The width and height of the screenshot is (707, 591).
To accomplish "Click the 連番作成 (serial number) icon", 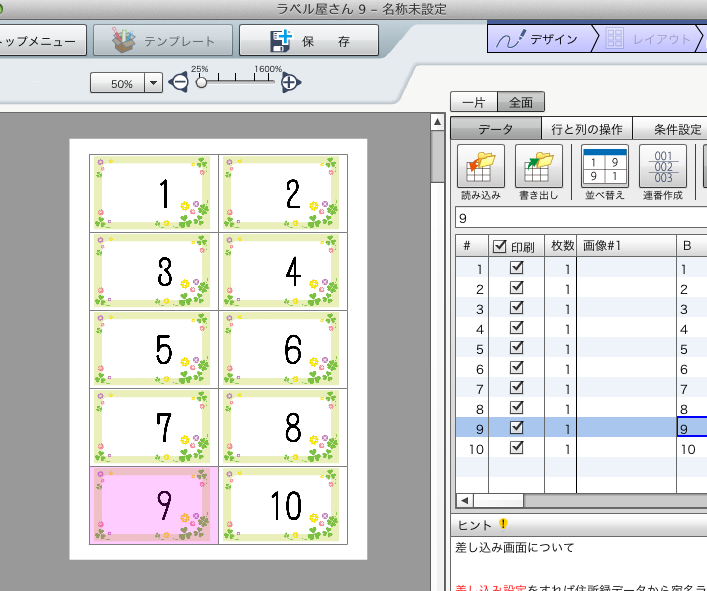I will click(662, 164).
